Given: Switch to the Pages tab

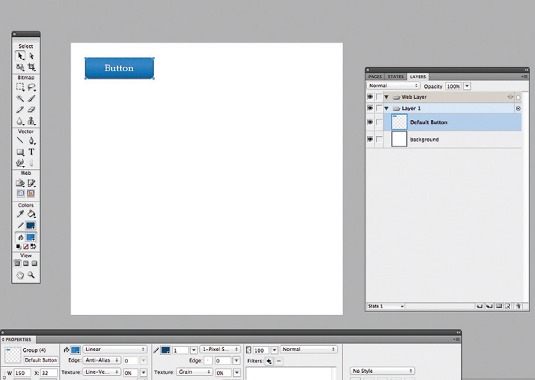Looking at the screenshot, I should (375, 77).
